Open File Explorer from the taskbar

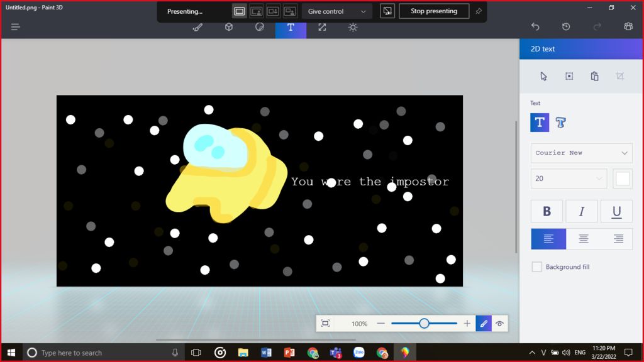[x=243, y=353]
